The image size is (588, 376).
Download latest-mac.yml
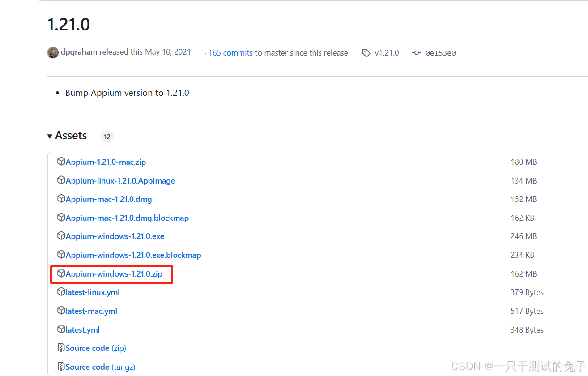point(91,311)
